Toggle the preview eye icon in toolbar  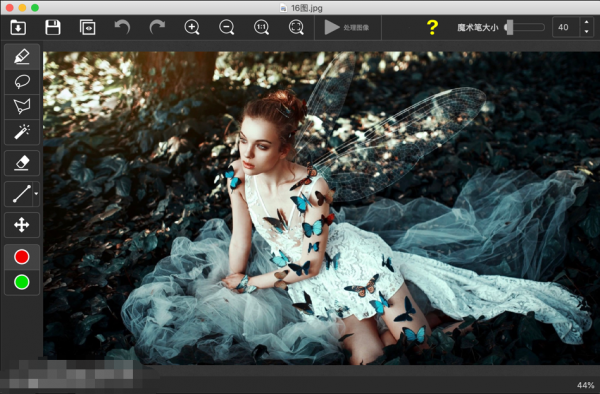coord(88,28)
